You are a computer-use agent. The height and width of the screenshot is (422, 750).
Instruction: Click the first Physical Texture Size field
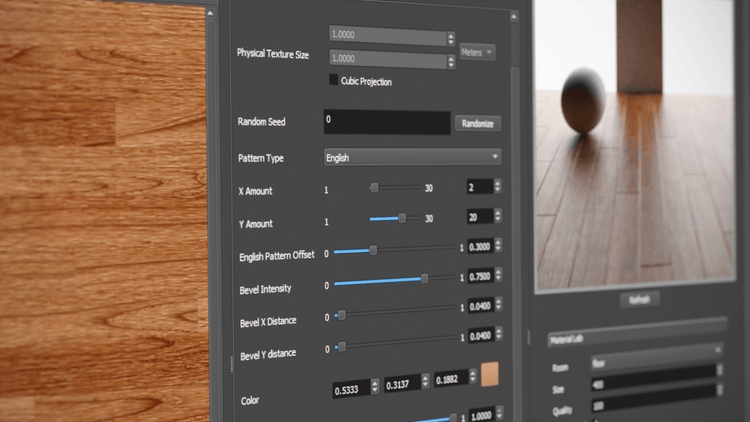pos(388,35)
